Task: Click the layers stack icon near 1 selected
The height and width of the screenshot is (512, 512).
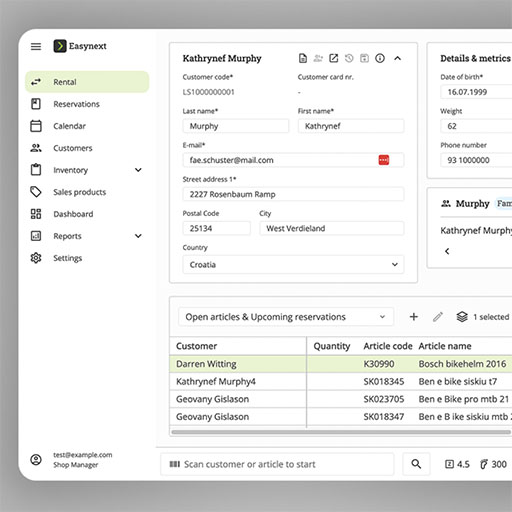Action: pos(462,317)
